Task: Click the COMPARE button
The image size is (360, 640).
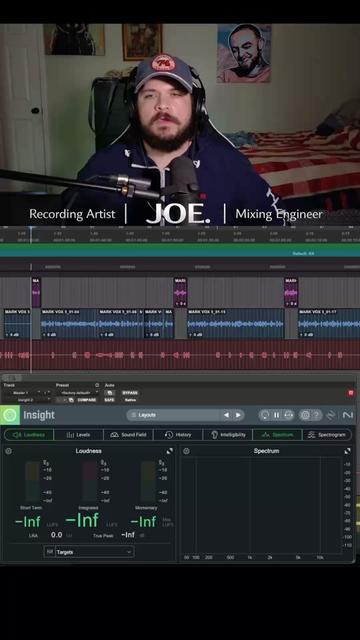Action: pos(87,400)
